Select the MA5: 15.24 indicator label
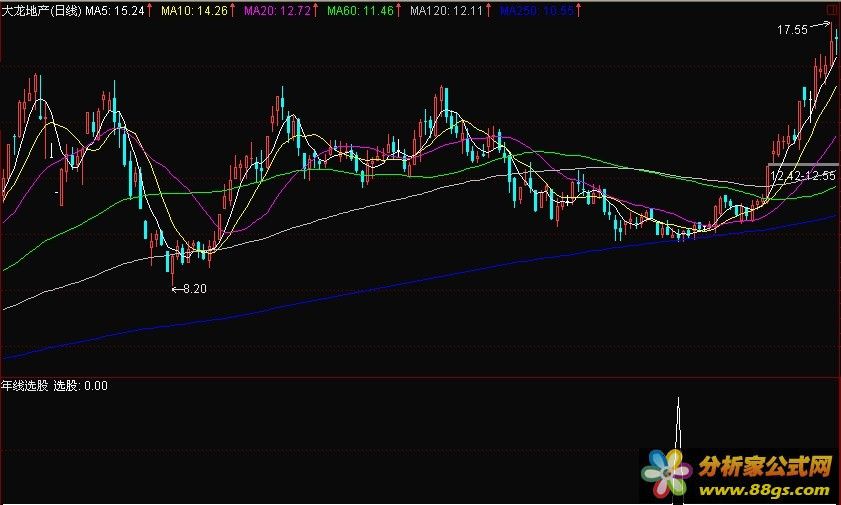The height and width of the screenshot is (505, 841). tap(115, 11)
